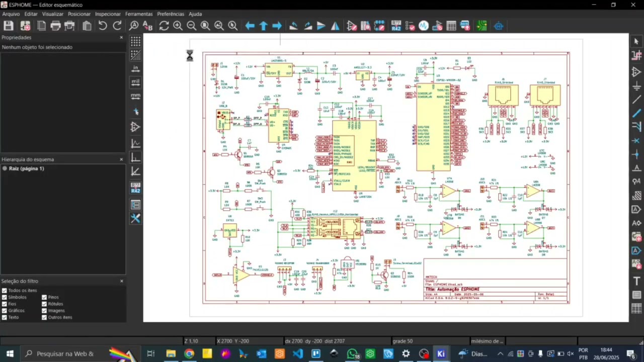Open the Ferramentas menu
Image resolution: width=644 pixels, height=362 pixels.
pyautogui.click(x=139, y=14)
